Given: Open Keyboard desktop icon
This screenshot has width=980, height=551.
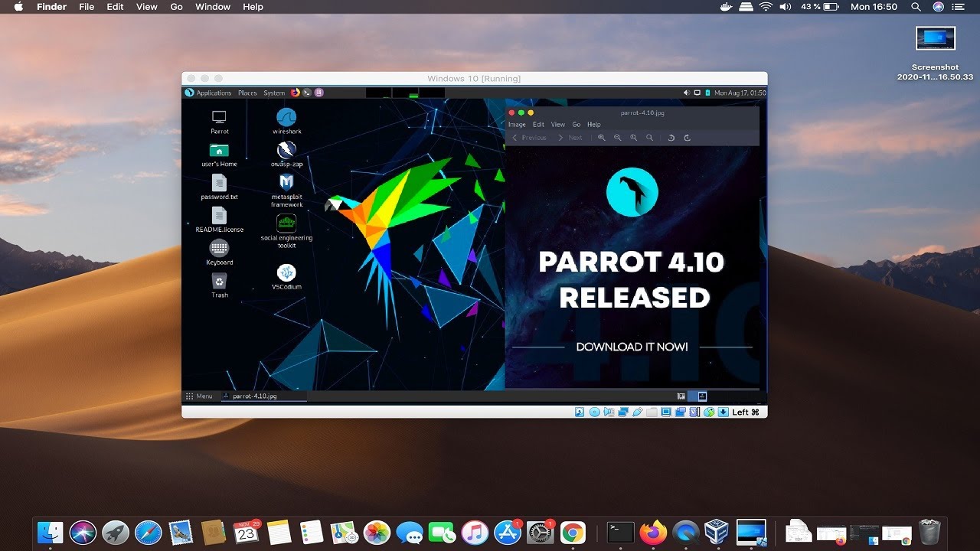Looking at the screenshot, I should click(219, 248).
